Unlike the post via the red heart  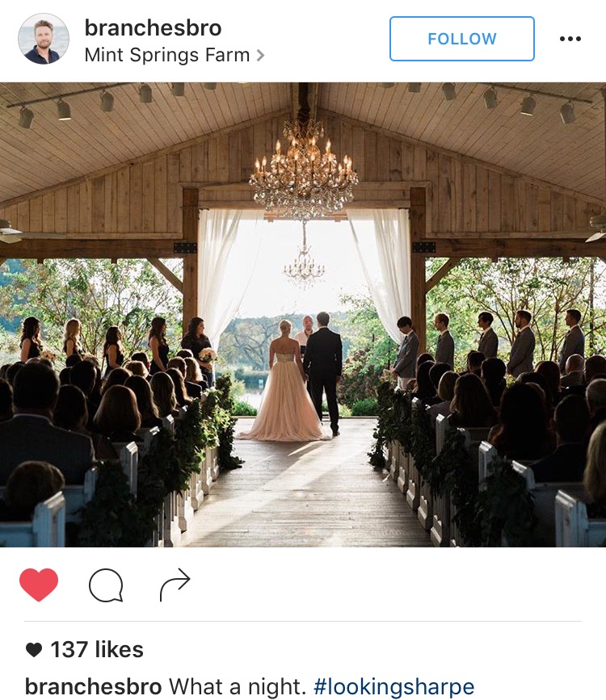[x=39, y=585]
